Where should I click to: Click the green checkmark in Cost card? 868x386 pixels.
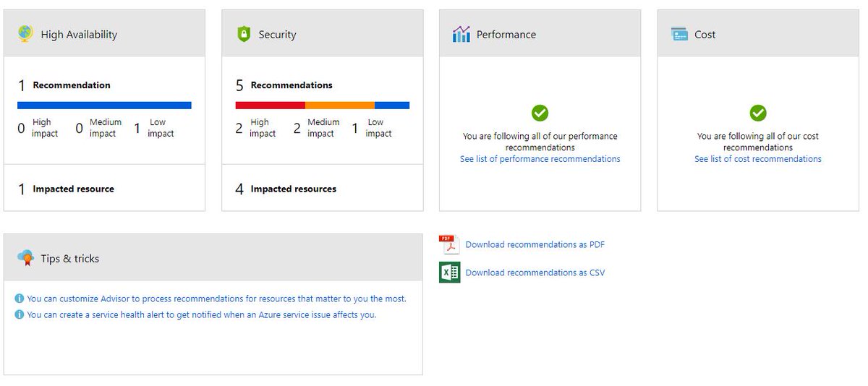758,113
